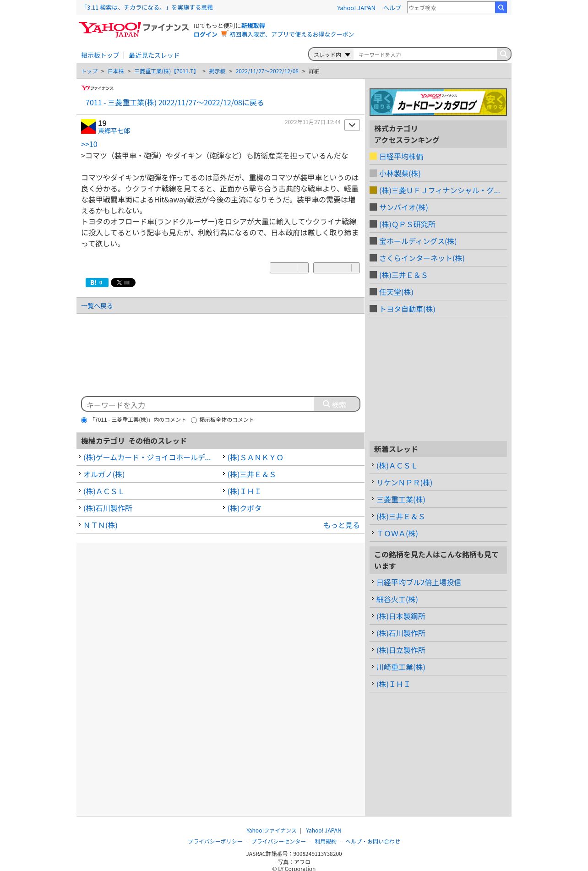Click プライバシーポリシー footer link
This screenshot has width=588, height=871.
click(215, 841)
